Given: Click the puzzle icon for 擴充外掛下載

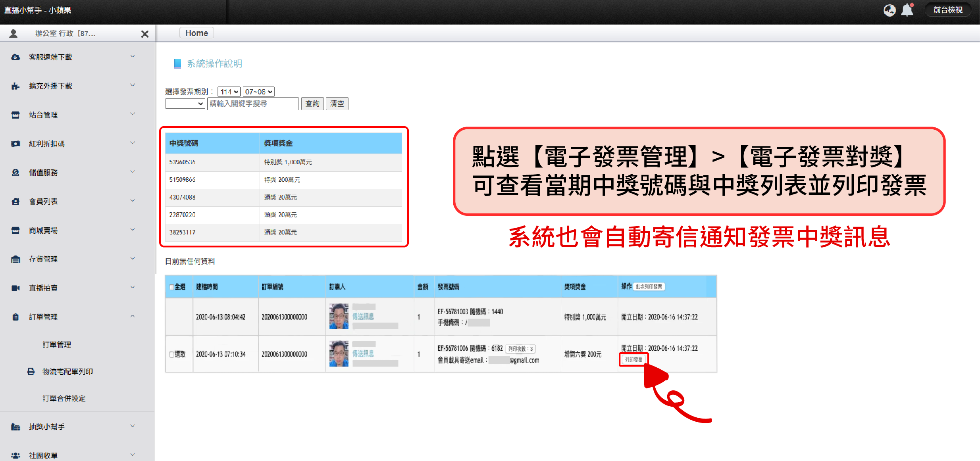Looking at the screenshot, I should click(x=15, y=86).
